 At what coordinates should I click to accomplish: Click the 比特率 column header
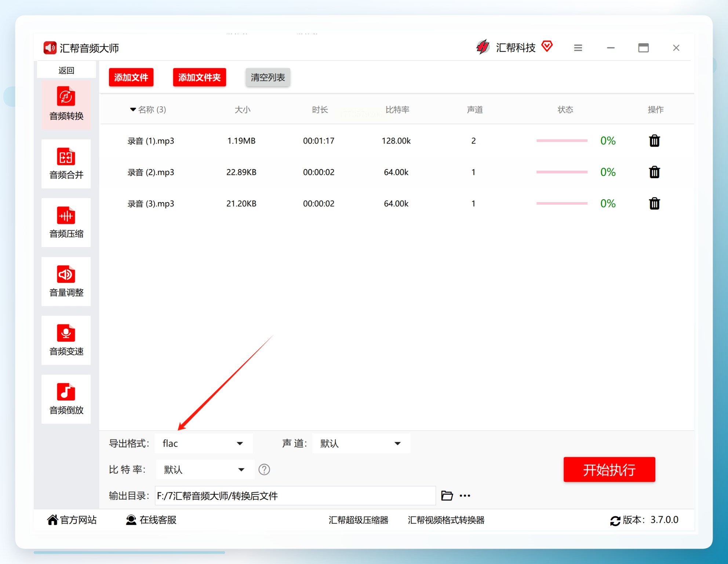[397, 110]
